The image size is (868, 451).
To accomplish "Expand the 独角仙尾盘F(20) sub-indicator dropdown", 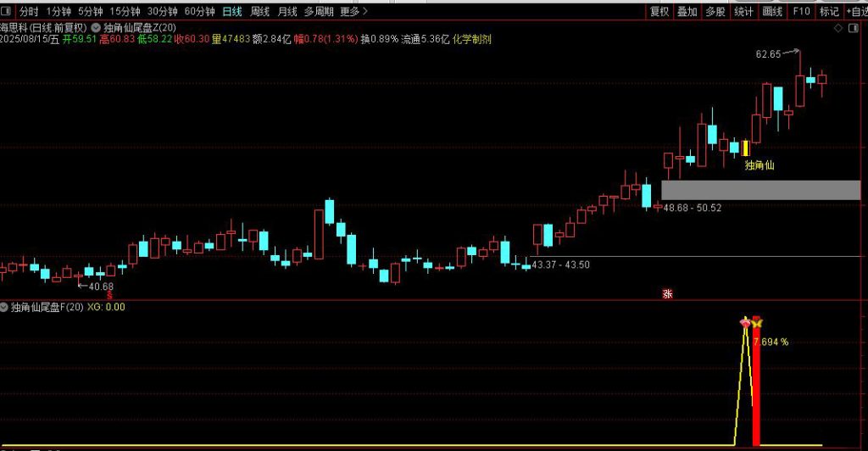I will point(5,307).
